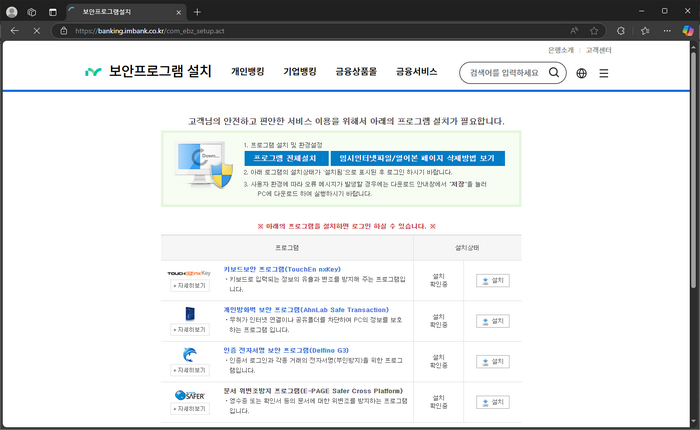700x430 pixels.
Task: Open the browser profile avatar icon
Action: (x=12, y=12)
